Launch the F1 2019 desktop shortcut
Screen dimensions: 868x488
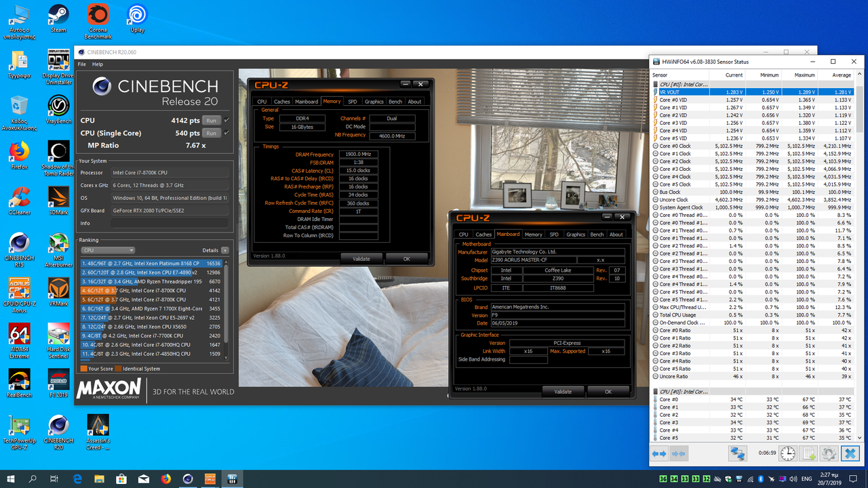[58, 384]
